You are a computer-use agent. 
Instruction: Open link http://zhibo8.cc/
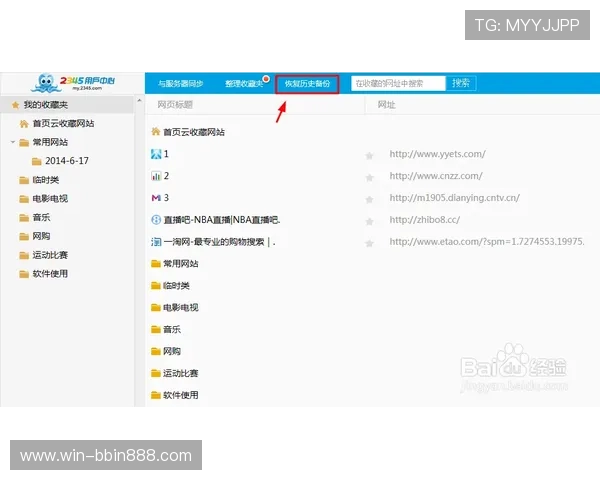coord(425,220)
